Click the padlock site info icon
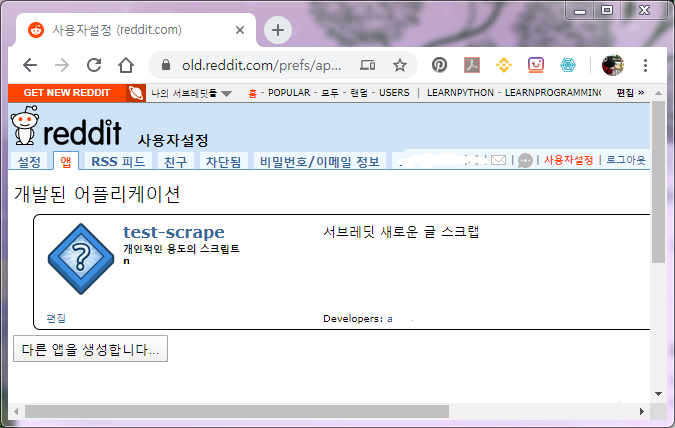Screen dimensions: 675x428 coord(166,65)
